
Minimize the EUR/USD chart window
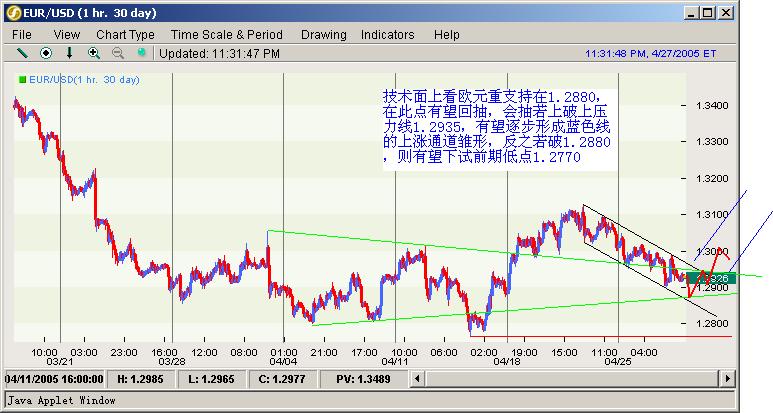(691, 13)
